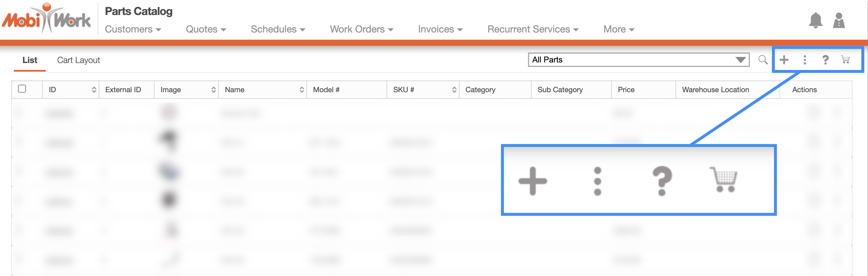Open the three-dot more options menu

pyautogui.click(x=805, y=60)
